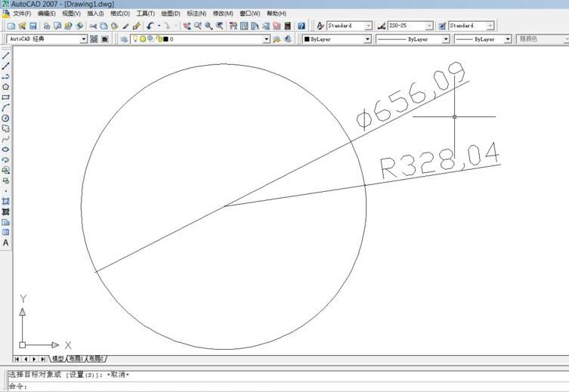Click the Help question mark icon

pos(300,26)
